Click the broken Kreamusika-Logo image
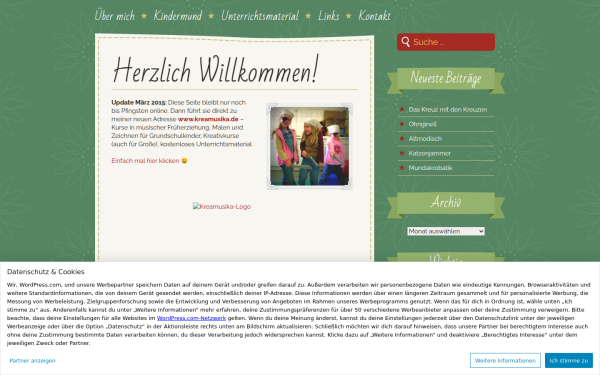600x375 pixels. click(x=222, y=207)
